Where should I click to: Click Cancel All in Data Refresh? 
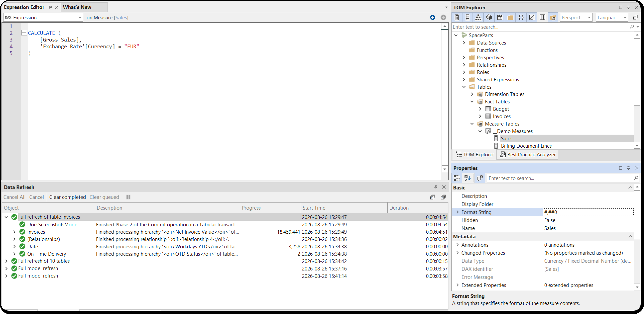pos(15,197)
